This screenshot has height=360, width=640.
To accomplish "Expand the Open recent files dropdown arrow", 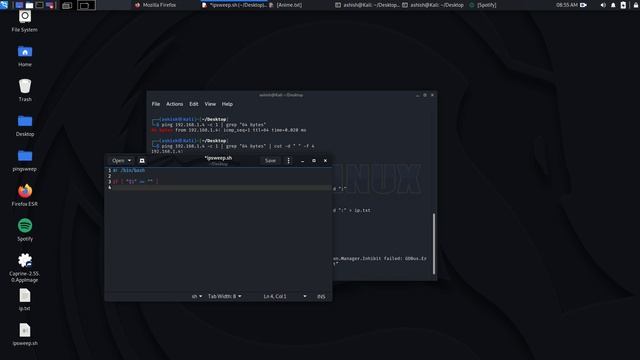I will pyautogui.click(x=129, y=161).
